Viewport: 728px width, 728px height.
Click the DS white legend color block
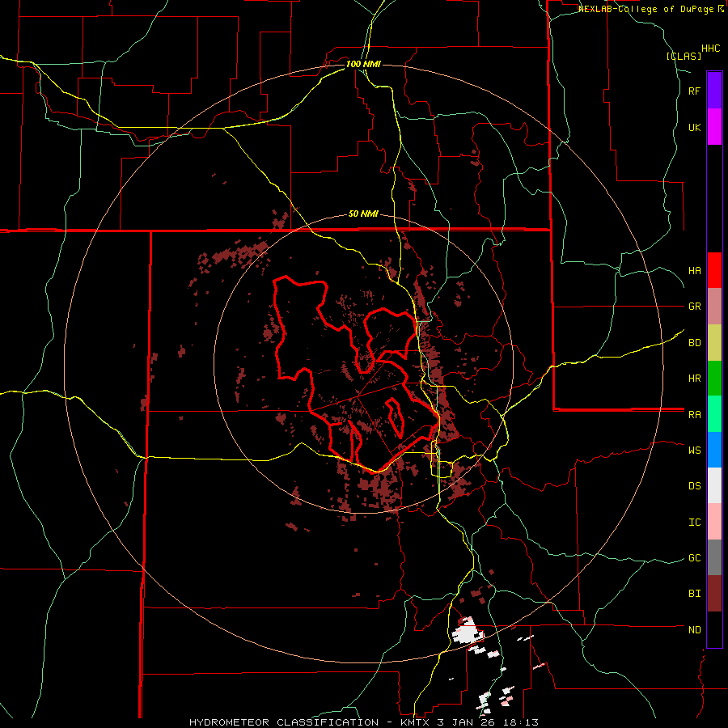pyautogui.click(x=714, y=485)
